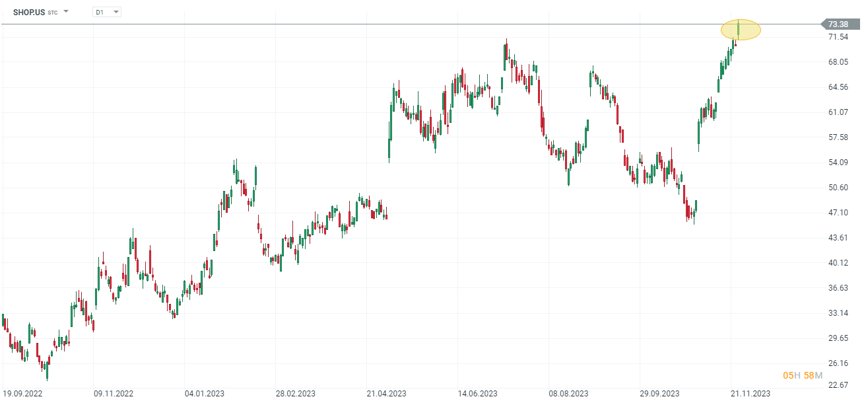
Task: Click the 14.06.2023 date axis label
Action: [x=477, y=394]
